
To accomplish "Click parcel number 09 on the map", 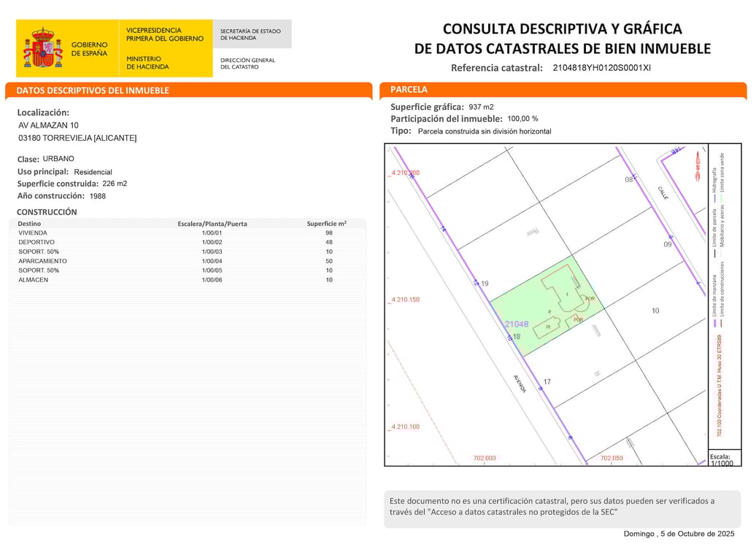I will coord(667,244).
